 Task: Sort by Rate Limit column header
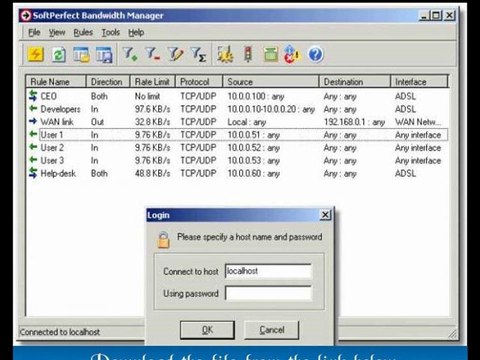click(x=153, y=82)
